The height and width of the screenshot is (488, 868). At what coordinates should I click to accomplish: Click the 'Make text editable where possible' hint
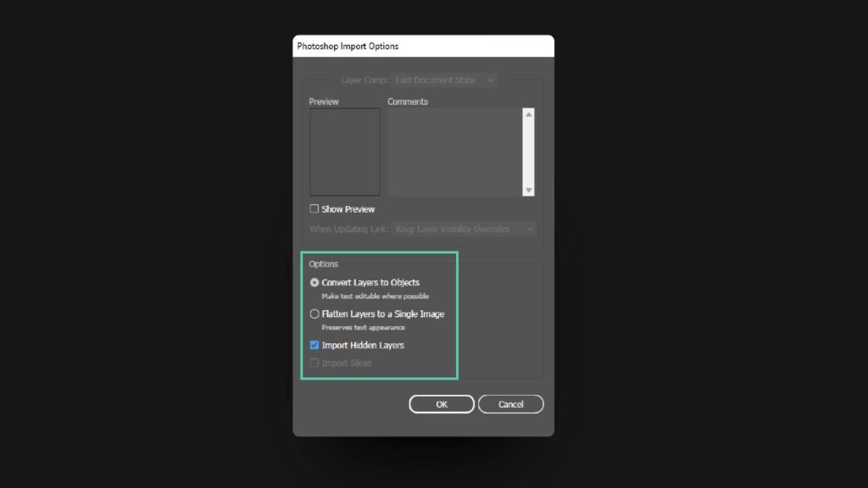click(376, 296)
